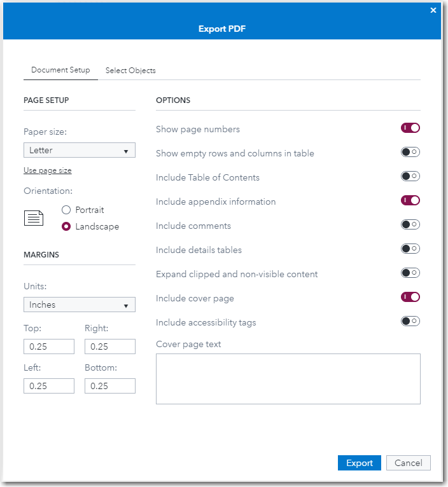Image resolution: width=448 pixels, height=487 pixels.
Task: Select Landscape orientation
Action: [66, 226]
